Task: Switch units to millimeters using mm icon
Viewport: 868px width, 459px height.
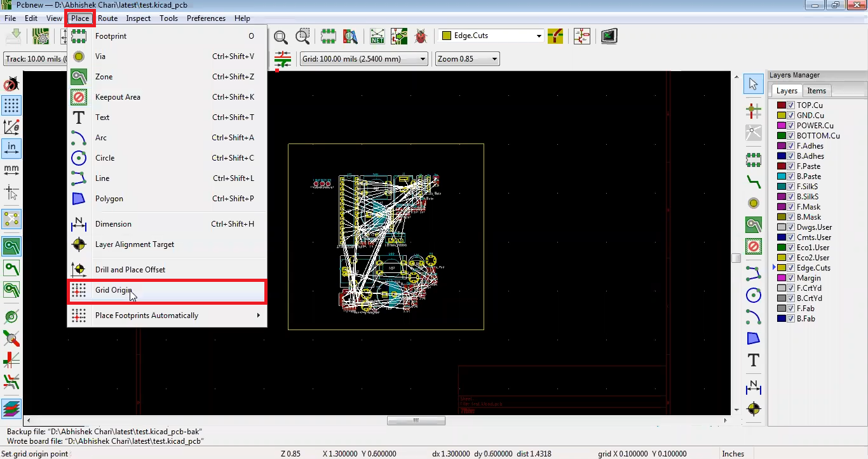Action: [11, 170]
